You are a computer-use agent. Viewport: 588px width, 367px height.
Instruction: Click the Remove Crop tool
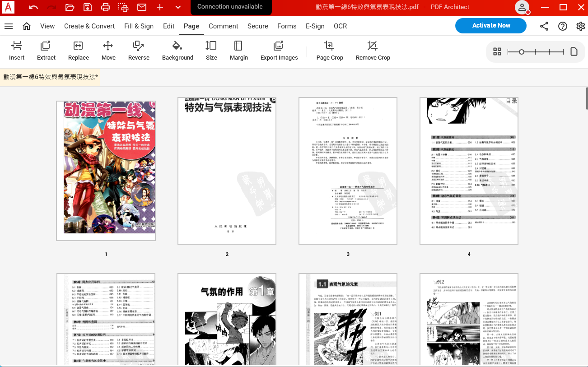(373, 51)
